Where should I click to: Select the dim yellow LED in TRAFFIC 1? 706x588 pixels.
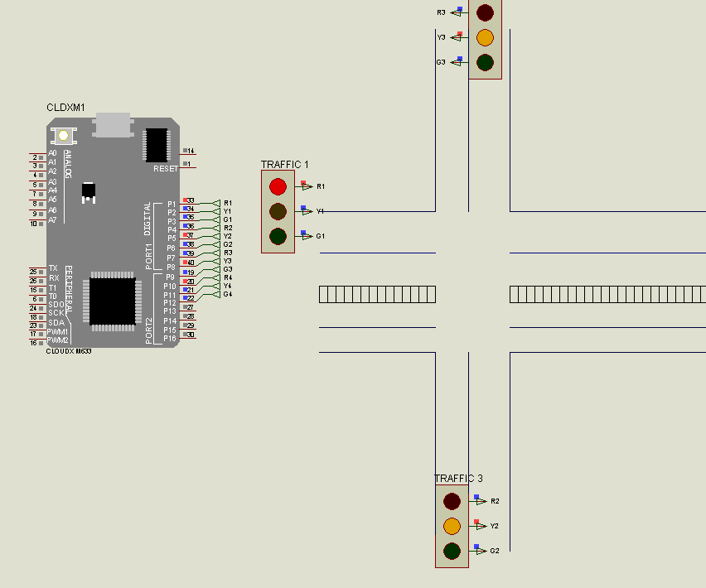pos(278,211)
